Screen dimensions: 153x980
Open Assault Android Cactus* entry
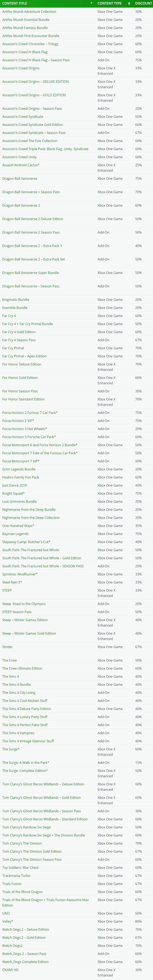[21, 165]
